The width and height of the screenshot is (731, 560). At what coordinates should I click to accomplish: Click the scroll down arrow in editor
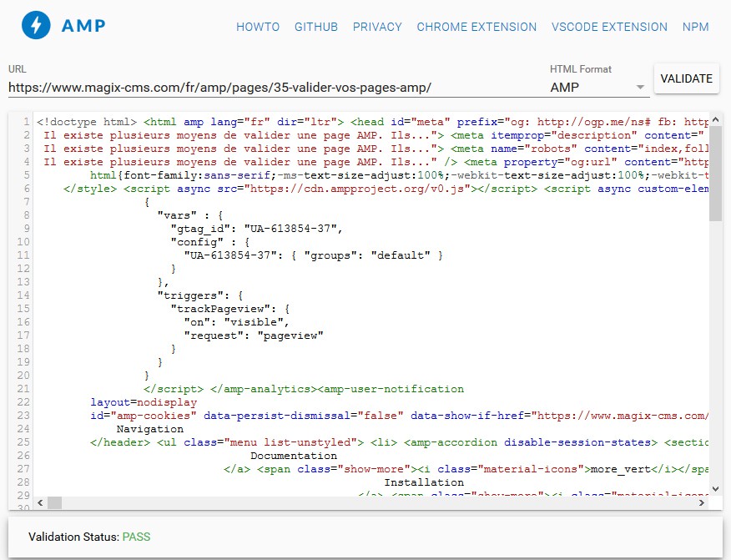tap(715, 488)
